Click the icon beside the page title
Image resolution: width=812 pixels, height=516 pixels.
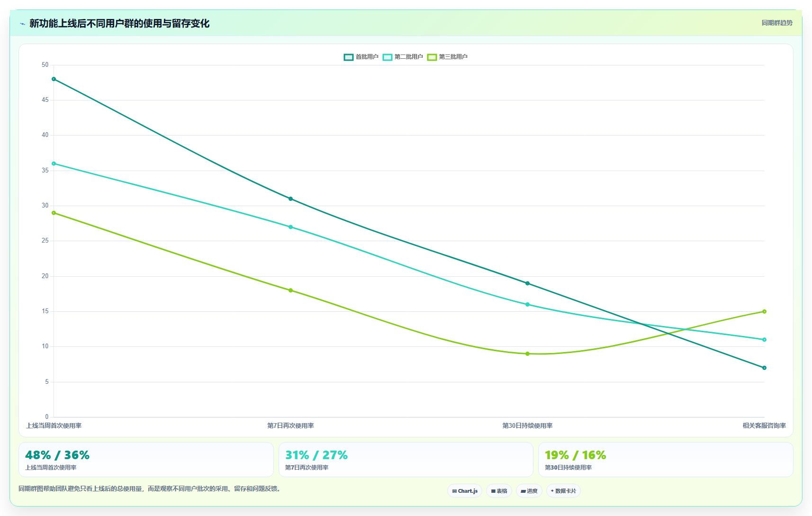tap(22, 24)
